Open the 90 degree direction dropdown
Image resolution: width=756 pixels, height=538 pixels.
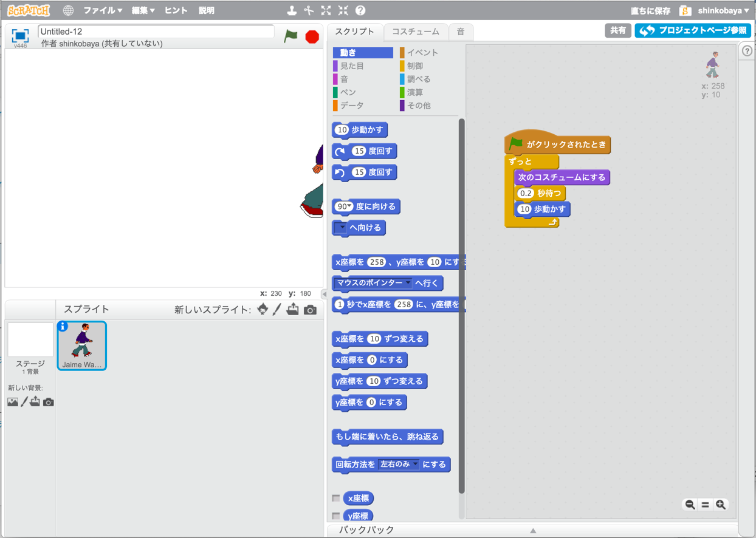[349, 207]
